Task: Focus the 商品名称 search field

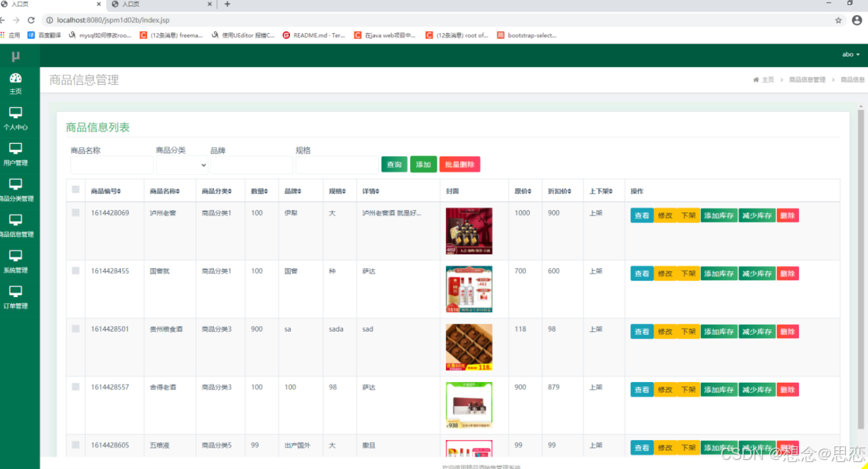Action: coord(112,165)
